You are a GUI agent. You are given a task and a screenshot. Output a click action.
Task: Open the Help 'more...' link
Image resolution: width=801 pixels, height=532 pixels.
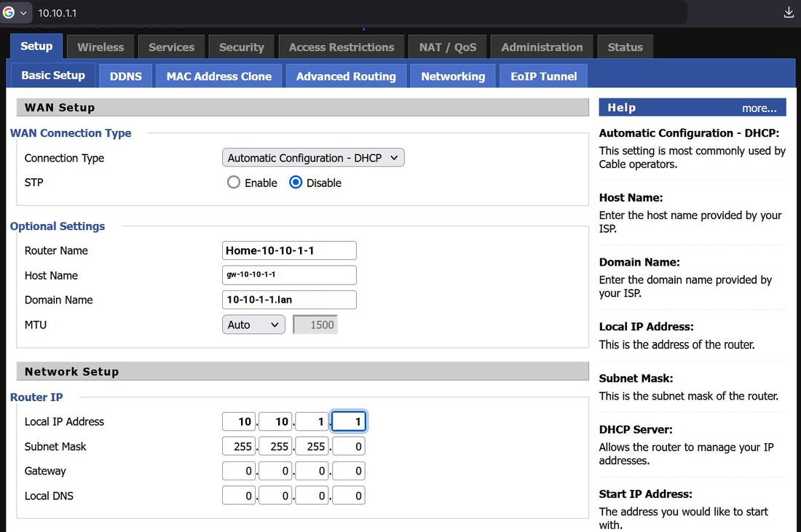click(759, 108)
